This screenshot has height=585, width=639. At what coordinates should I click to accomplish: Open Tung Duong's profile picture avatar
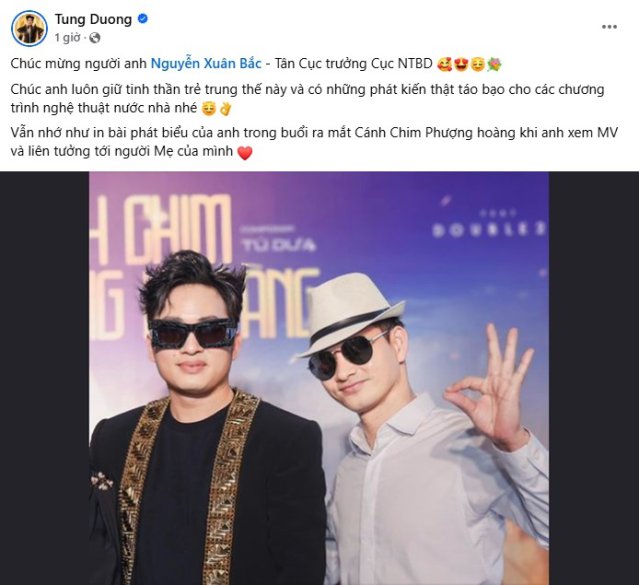[x=29, y=29]
